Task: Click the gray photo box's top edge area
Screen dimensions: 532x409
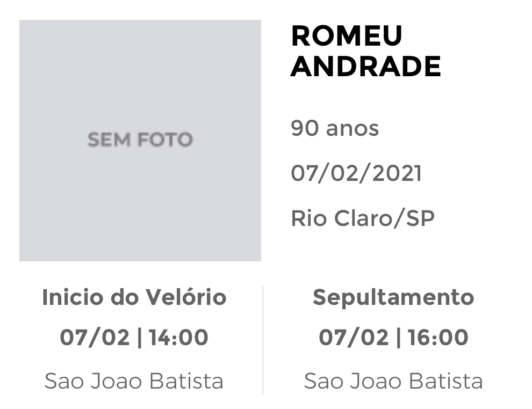Action: pyautogui.click(x=140, y=23)
